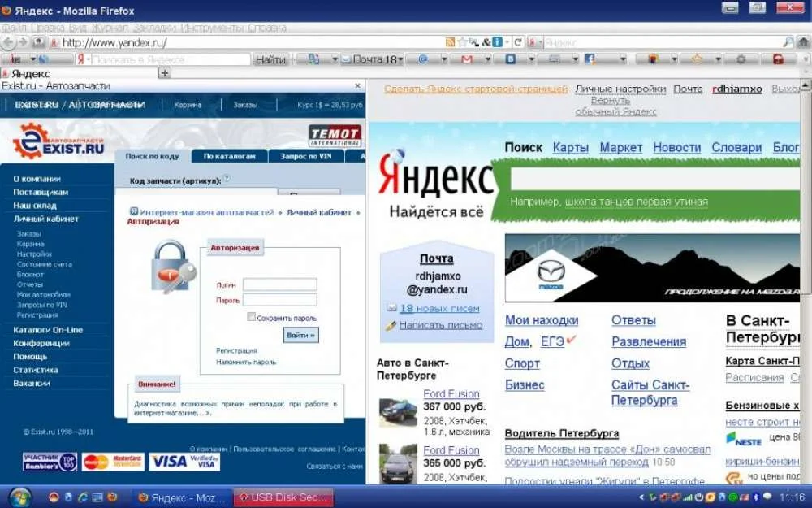Open the Регистрация link under login form
The image size is (812, 508).
(236, 350)
